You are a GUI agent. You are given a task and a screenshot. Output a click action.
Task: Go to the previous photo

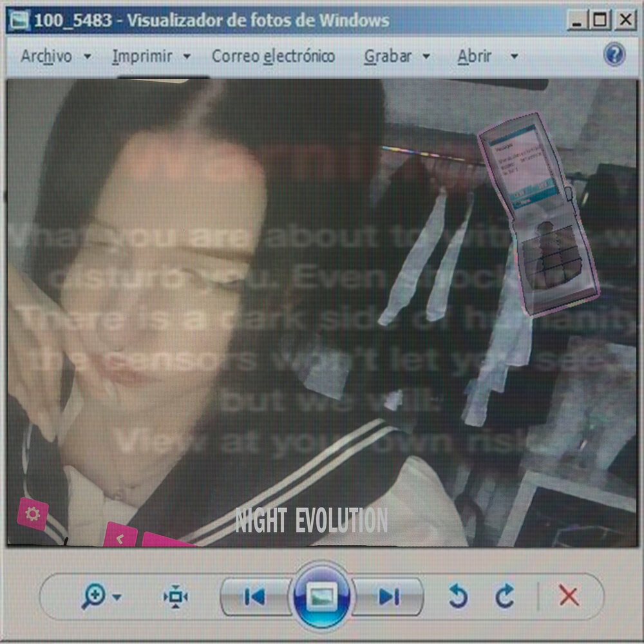tap(255, 597)
